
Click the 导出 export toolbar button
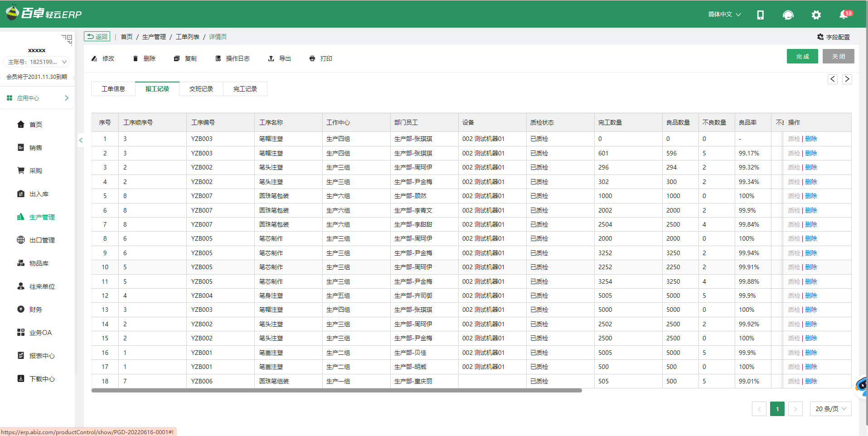click(280, 58)
